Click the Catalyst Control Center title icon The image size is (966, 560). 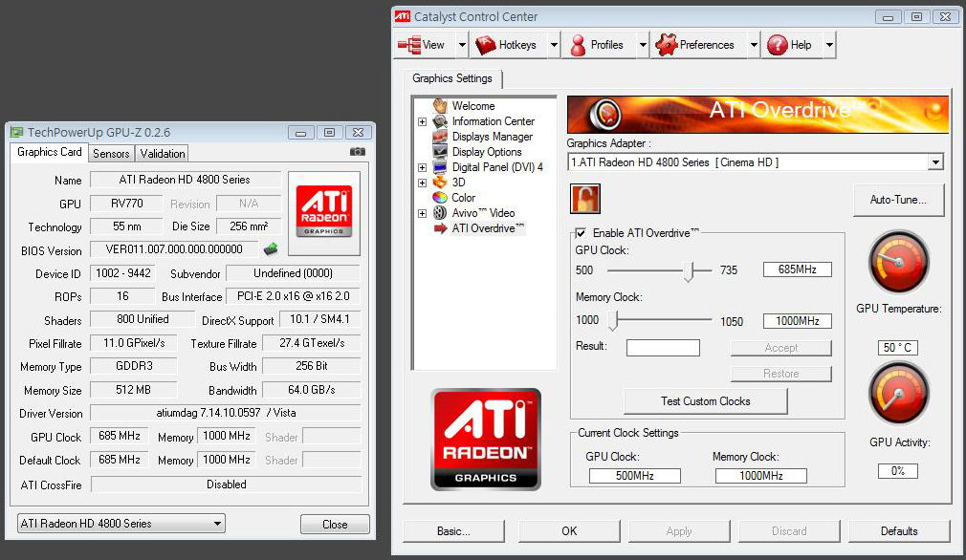point(403,16)
